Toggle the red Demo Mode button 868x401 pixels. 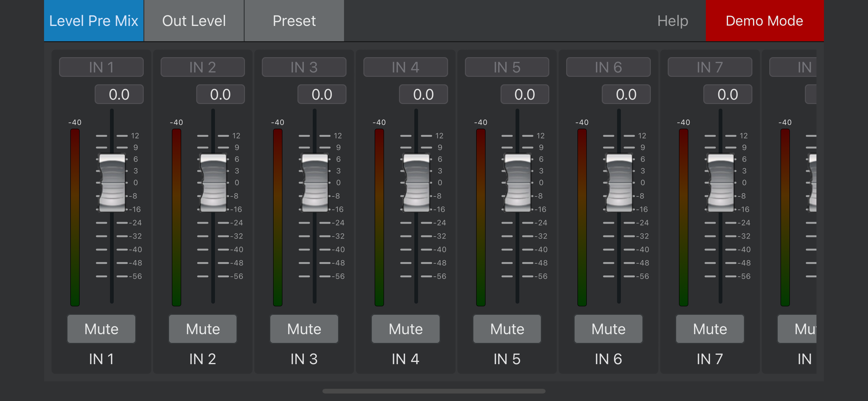(765, 21)
